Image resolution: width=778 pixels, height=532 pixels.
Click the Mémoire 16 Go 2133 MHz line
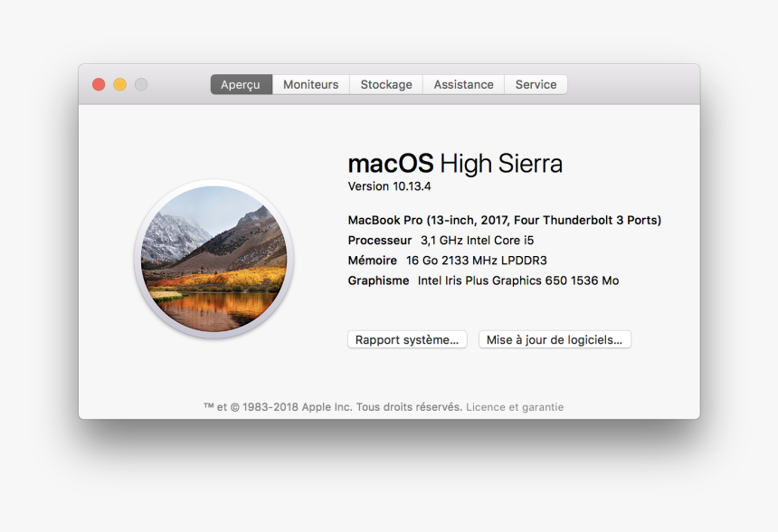click(x=447, y=260)
